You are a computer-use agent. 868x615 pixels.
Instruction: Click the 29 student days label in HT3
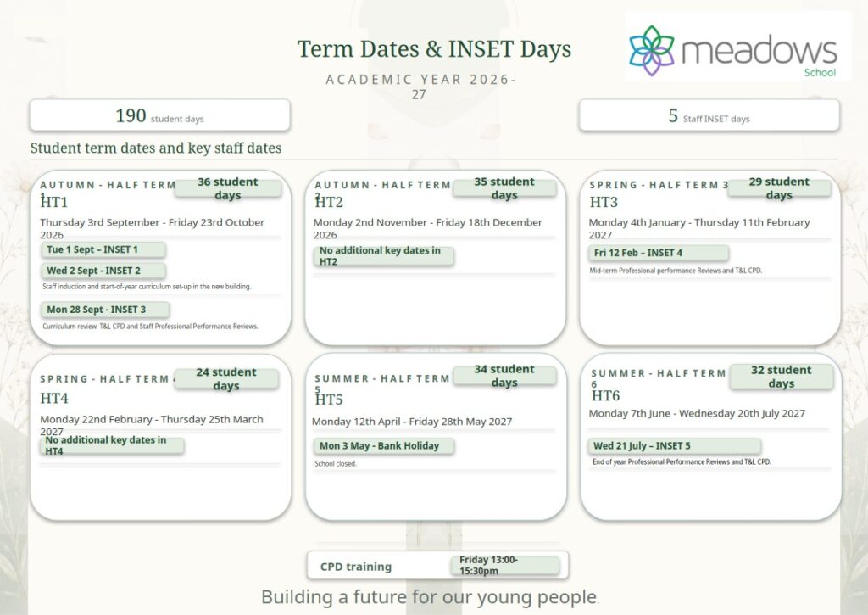(779, 188)
